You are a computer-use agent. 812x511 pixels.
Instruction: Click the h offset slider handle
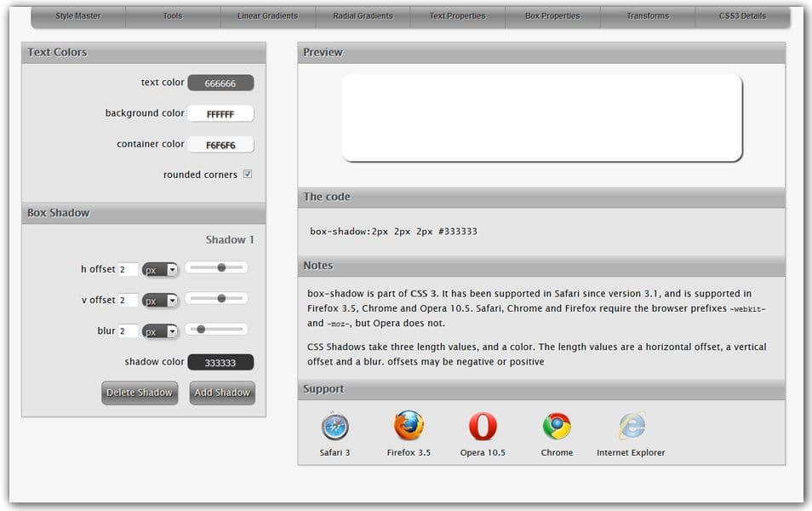[221, 267]
